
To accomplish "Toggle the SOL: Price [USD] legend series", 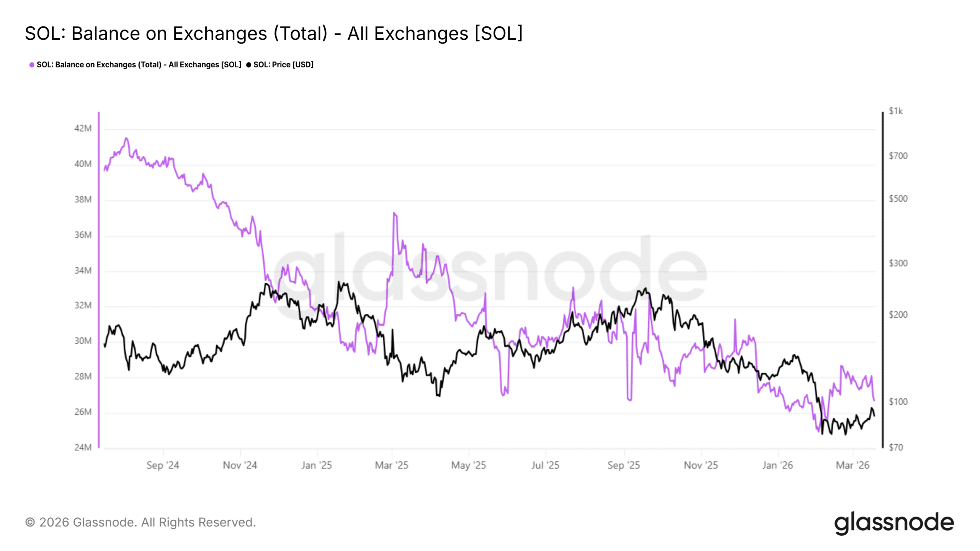I will pyautogui.click(x=283, y=65).
